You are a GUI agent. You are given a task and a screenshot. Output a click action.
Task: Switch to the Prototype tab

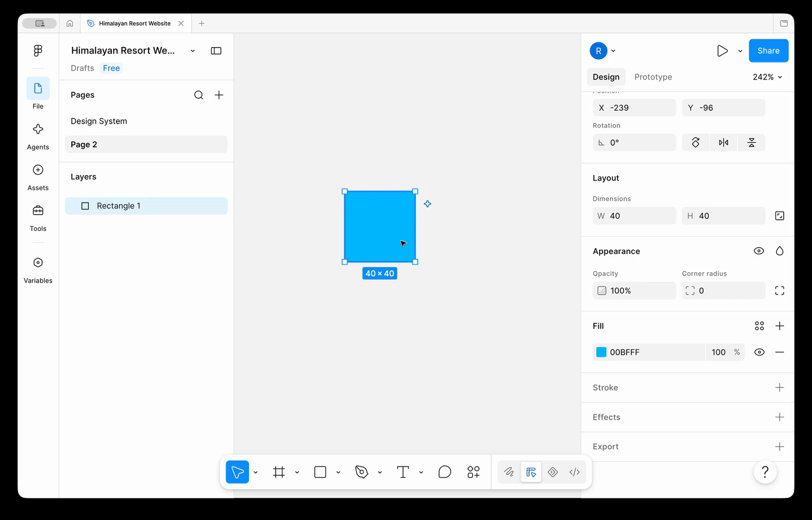pos(653,77)
